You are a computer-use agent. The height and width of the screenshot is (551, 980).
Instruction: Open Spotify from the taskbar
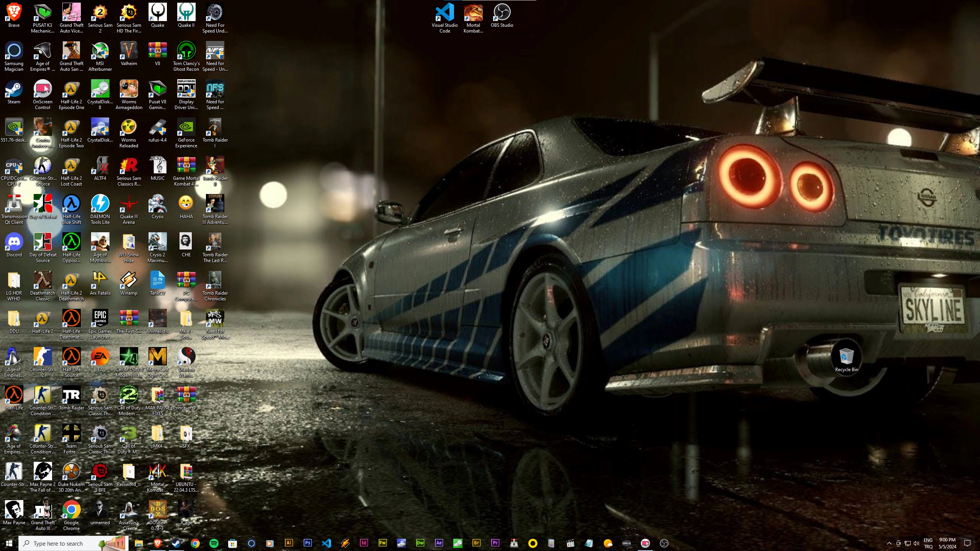coord(214,543)
